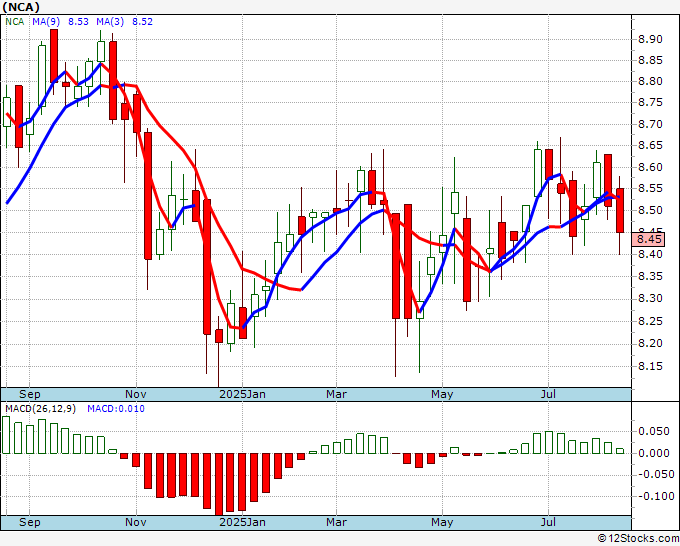Click the MA(9) legend label
The image size is (680, 546).
pos(46,21)
